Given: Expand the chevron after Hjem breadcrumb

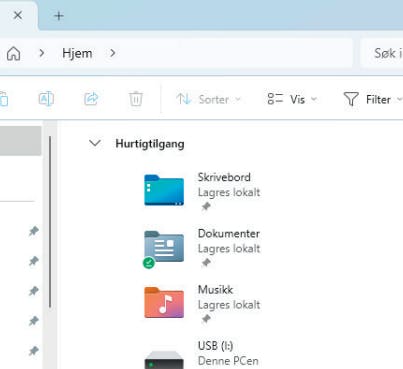Looking at the screenshot, I should click(x=113, y=53).
